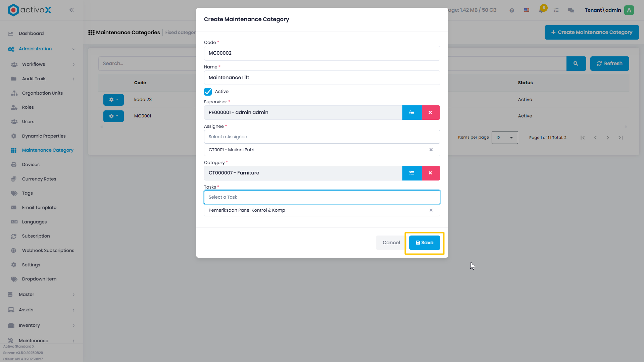
Task: Open the Languages page
Action: (34, 222)
